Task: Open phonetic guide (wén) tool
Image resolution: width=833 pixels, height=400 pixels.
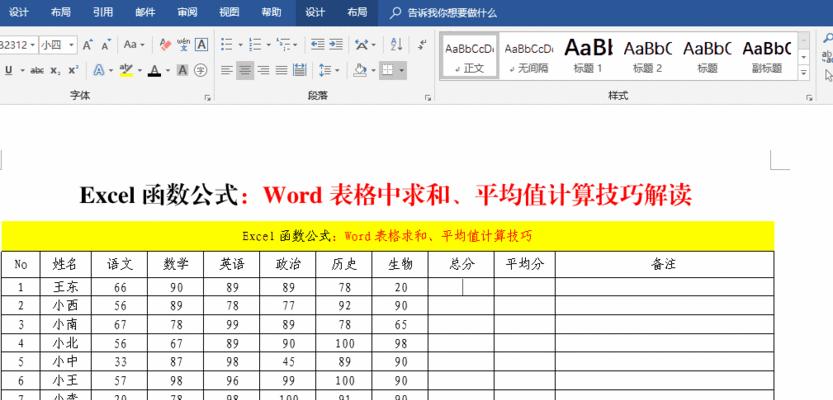Action: (x=183, y=45)
